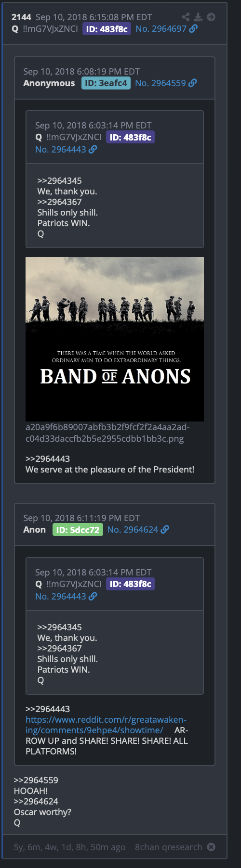Select the teal ID: 3eafc4 badge
Screen dimensions: 241x868
pyautogui.click(x=106, y=83)
